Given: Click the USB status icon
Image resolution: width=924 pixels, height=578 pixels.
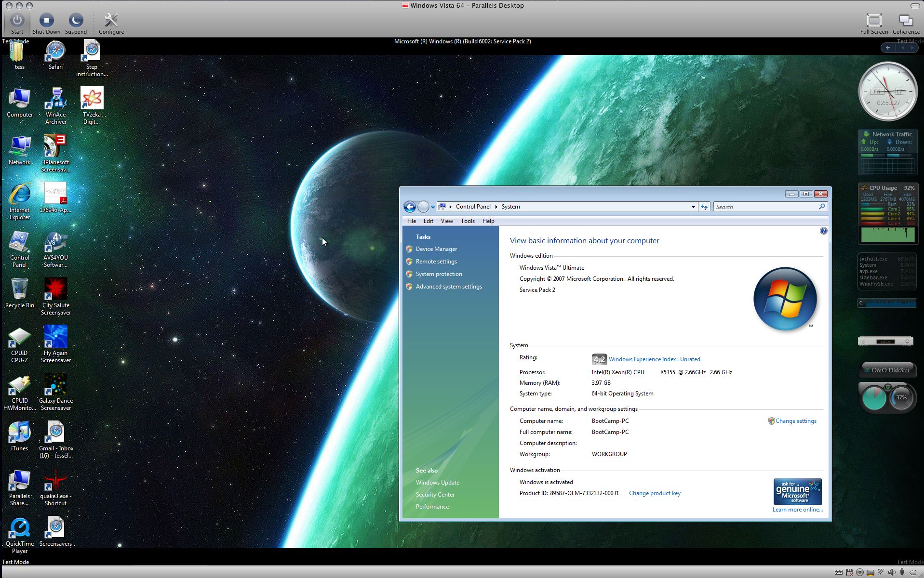Looking at the screenshot, I should click(902, 572).
